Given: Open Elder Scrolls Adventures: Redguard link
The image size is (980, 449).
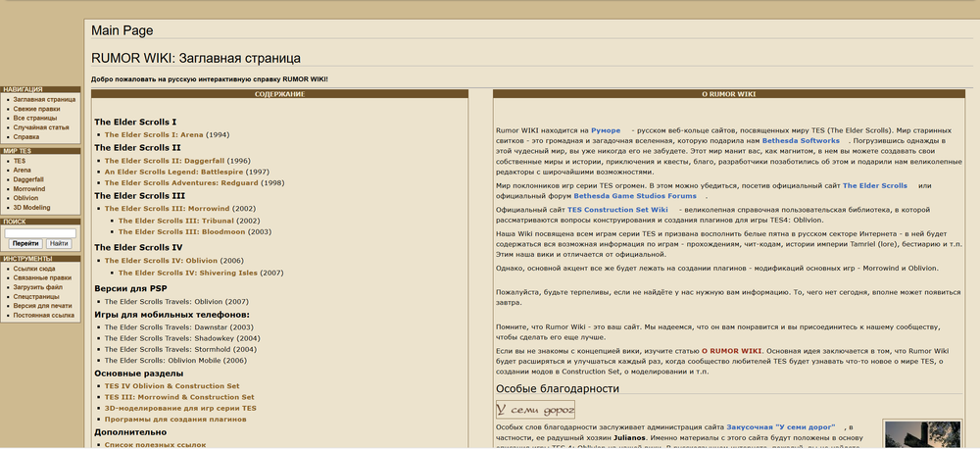Looking at the screenshot, I should tap(181, 183).
